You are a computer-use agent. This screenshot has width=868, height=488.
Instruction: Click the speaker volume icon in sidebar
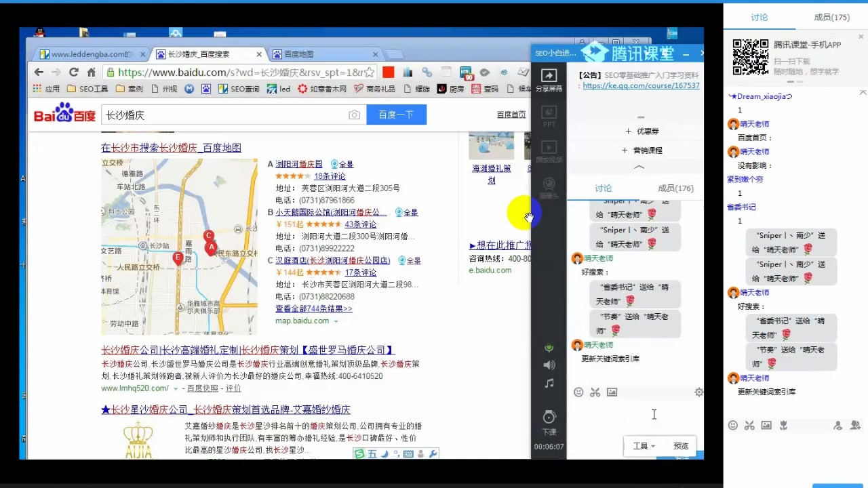tap(549, 365)
